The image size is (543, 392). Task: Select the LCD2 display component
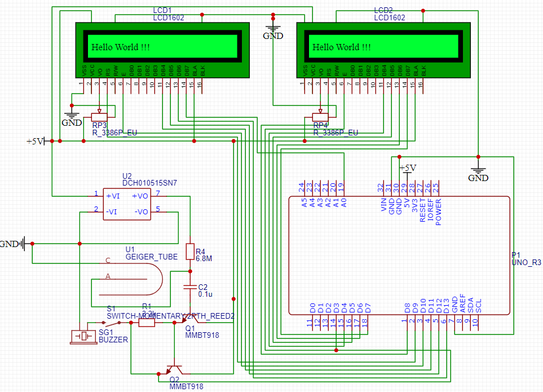[x=383, y=50]
